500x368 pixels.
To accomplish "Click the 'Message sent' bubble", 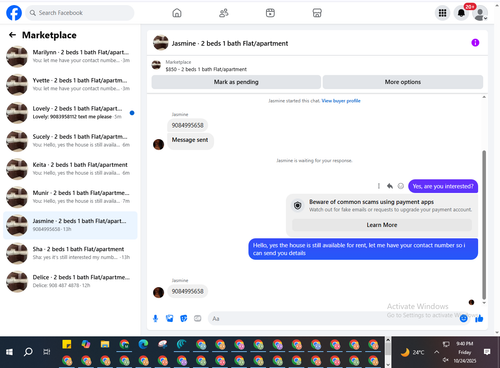I will click(x=190, y=140).
